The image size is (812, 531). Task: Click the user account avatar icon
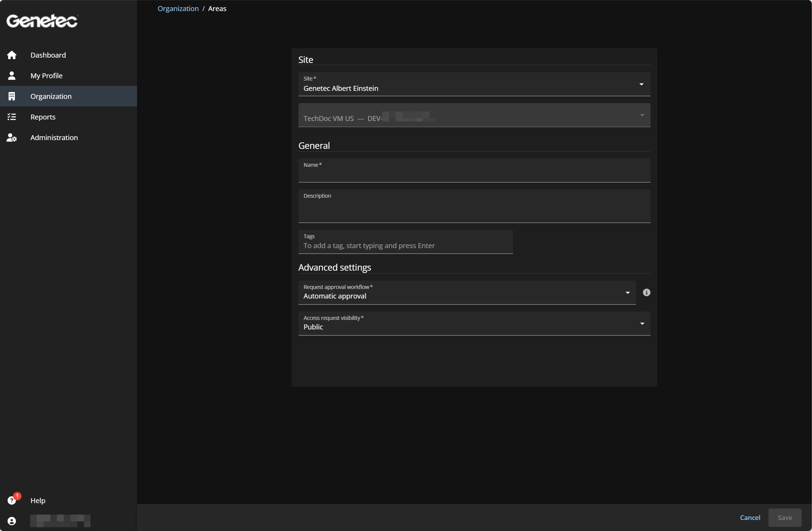click(12, 521)
